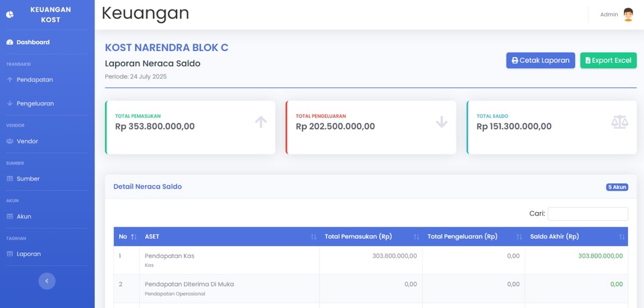Click the Pengeluaran down-arrow icon
Viewport: 644px width, 308px height.
click(10, 104)
